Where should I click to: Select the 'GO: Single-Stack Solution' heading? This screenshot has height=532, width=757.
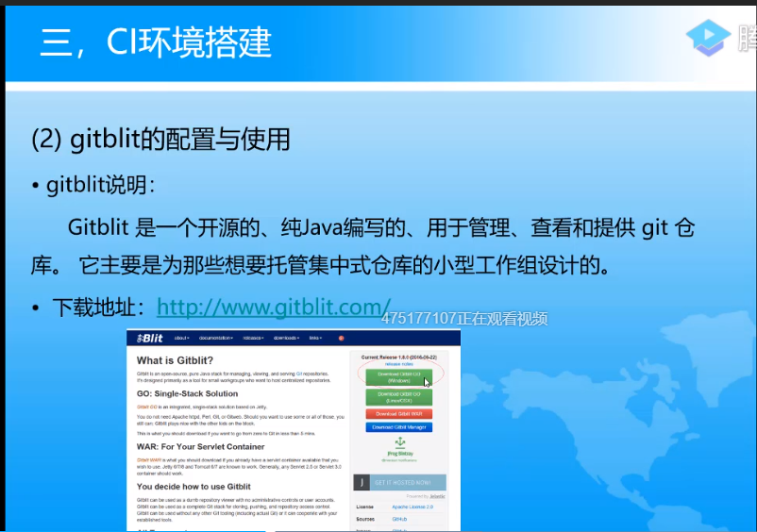point(187,393)
